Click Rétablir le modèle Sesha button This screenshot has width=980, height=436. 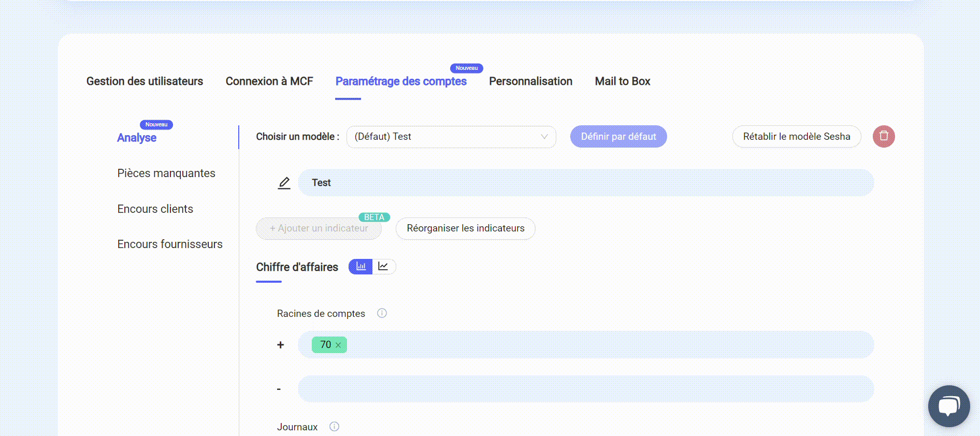point(796,137)
